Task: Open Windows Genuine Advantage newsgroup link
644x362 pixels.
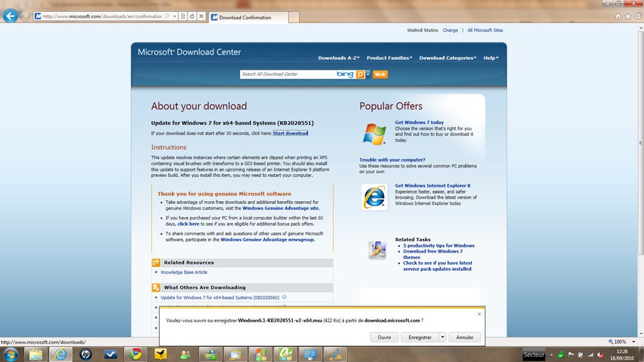Action: coord(267,239)
